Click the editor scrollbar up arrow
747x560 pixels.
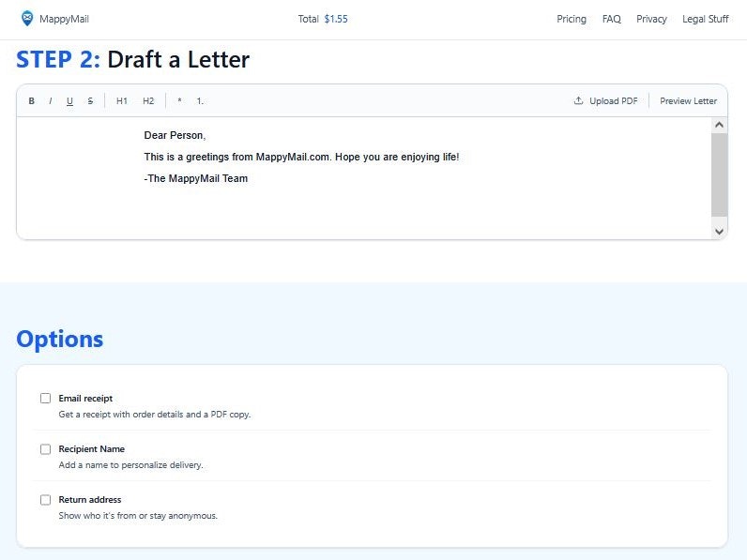[719, 125]
